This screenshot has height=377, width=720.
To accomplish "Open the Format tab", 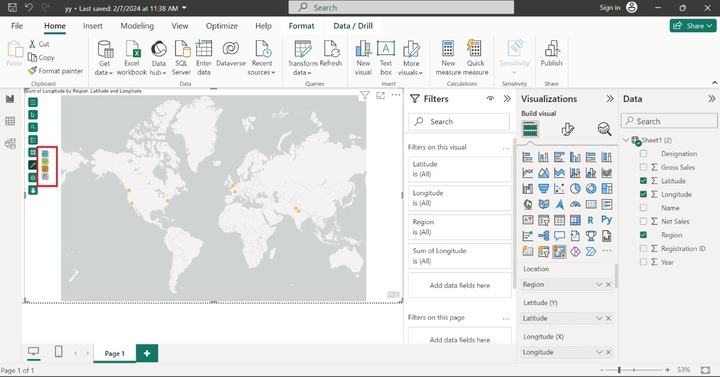I will click(x=301, y=26).
